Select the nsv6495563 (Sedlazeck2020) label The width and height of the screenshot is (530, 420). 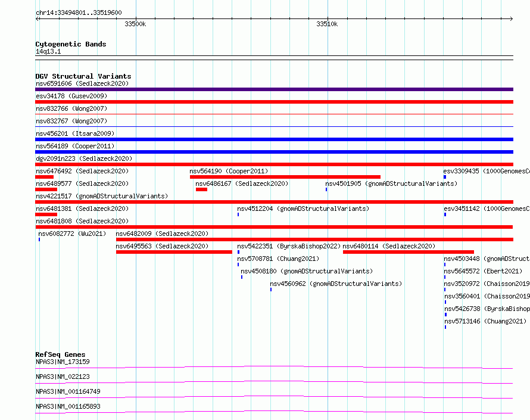pyautogui.click(x=162, y=246)
